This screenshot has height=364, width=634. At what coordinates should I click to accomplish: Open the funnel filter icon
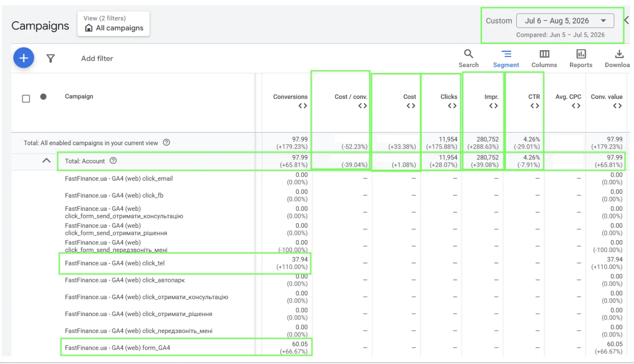(x=51, y=58)
